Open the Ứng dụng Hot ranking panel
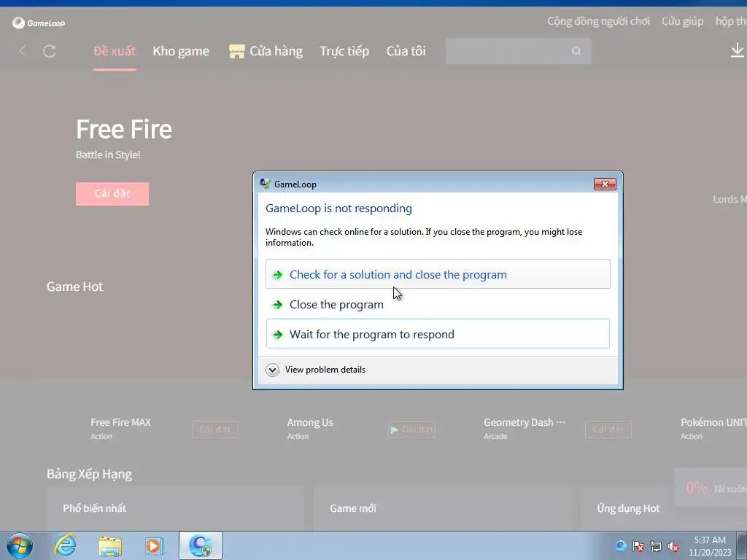 pos(664,508)
